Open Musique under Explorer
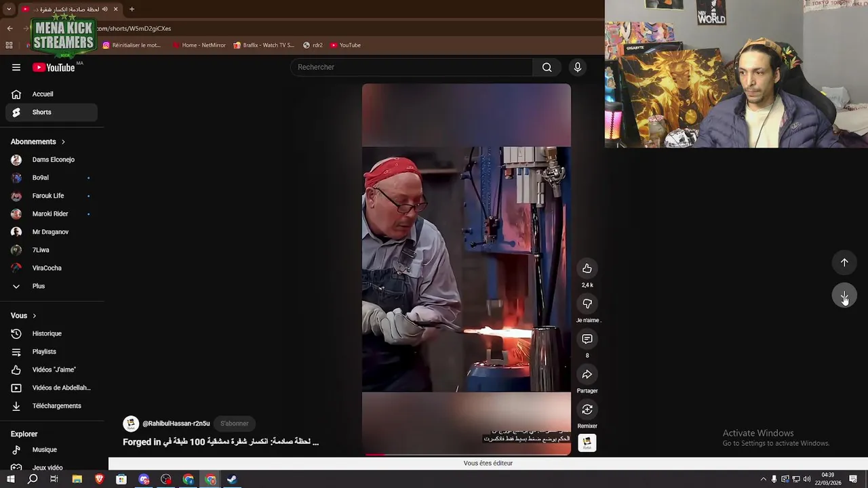Image resolution: width=868 pixels, height=488 pixels. pos(52,449)
